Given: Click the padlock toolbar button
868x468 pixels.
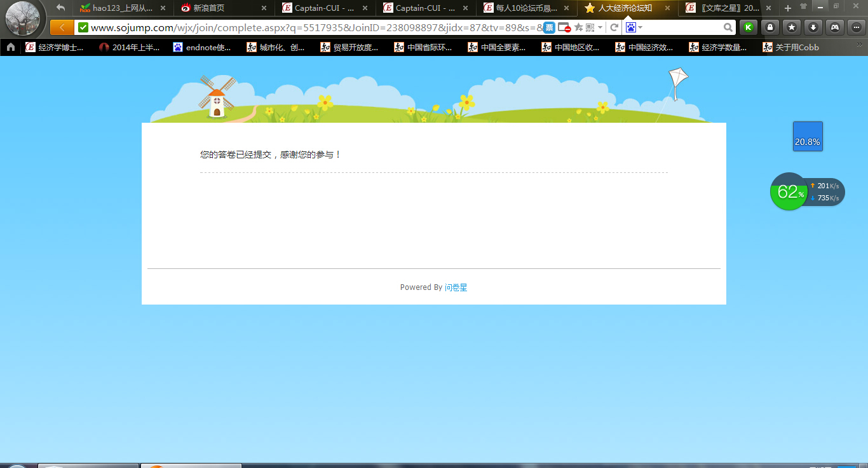Looking at the screenshot, I should [770, 27].
